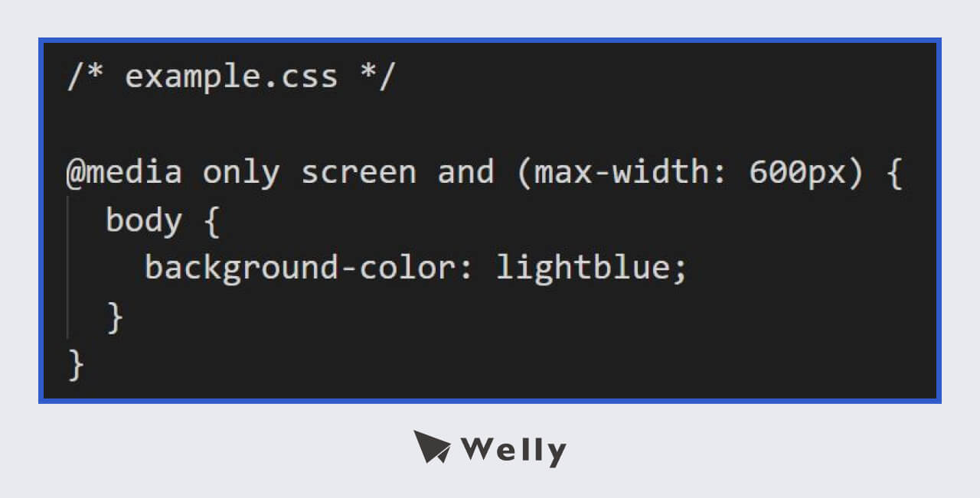Click the empty line below the comment
Image resolution: width=980 pixels, height=498 pixels.
click(x=306, y=125)
